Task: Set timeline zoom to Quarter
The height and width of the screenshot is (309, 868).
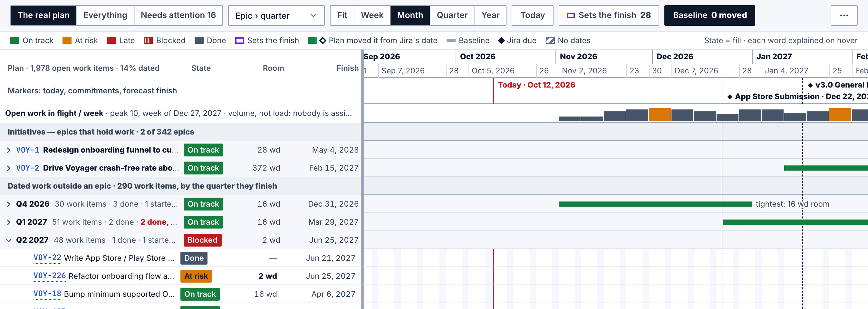Action: click(x=452, y=15)
